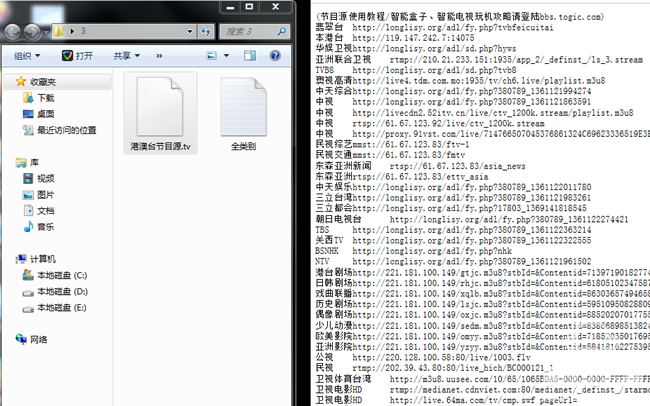Click the 打开 button with shield icon

click(78, 56)
